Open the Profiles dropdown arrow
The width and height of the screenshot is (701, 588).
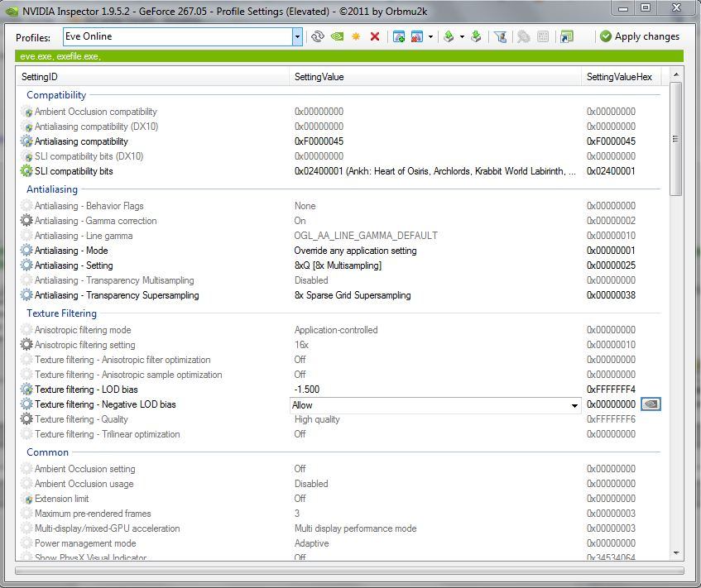point(297,37)
